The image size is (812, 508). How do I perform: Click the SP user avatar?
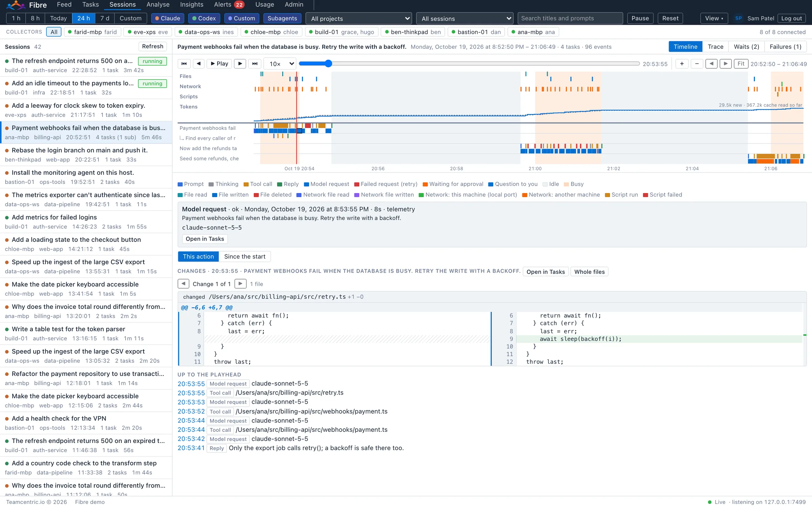[738, 18]
